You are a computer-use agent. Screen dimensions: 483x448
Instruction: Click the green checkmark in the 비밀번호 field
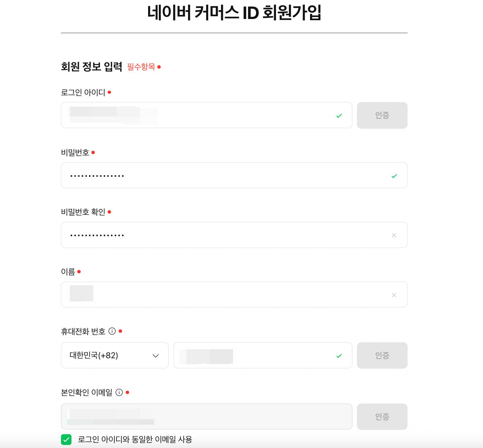coord(394,176)
